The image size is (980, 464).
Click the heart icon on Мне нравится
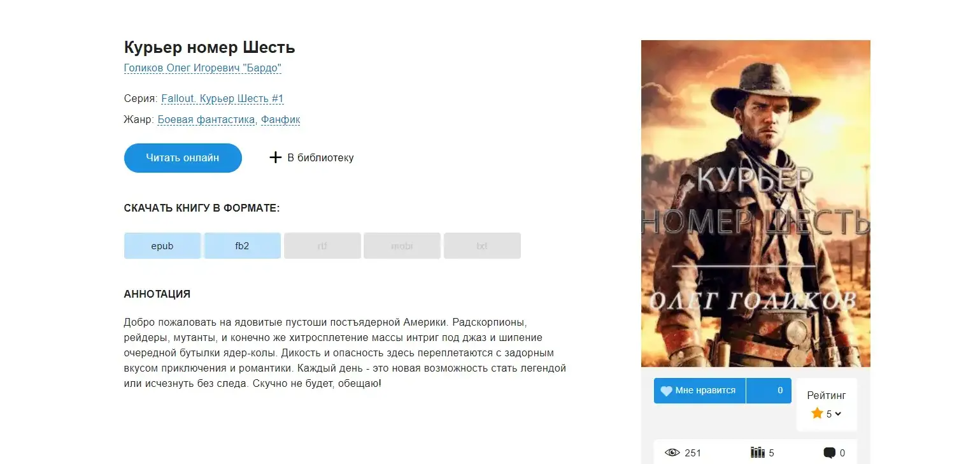coord(666,391)
